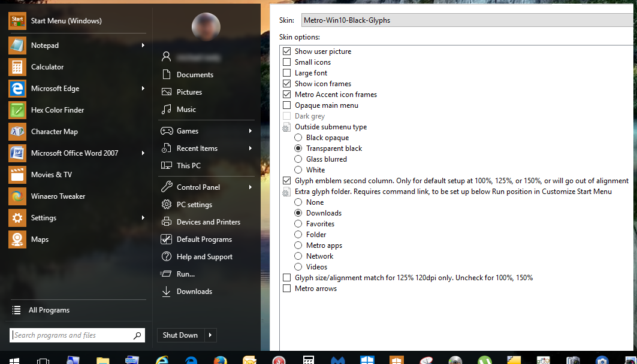Launch the Maps app icon
The height and width of the screenshot is (364, 637).
tap(17, 239)
